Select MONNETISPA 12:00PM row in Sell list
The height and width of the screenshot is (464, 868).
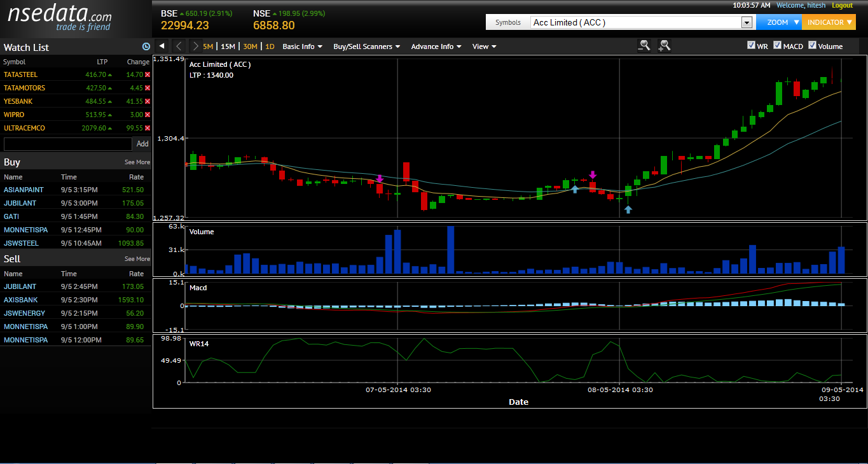pos(76,340)
